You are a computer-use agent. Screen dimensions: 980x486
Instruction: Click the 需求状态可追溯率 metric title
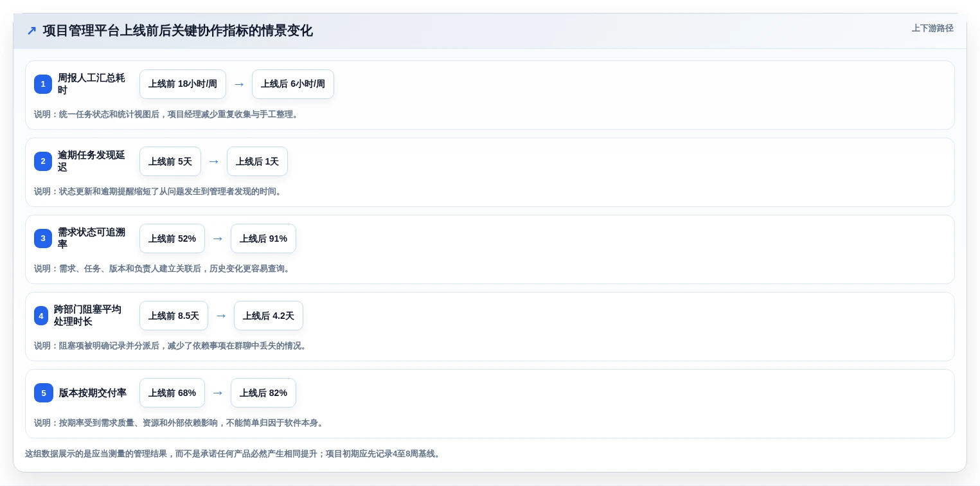(x=91, y=239)
